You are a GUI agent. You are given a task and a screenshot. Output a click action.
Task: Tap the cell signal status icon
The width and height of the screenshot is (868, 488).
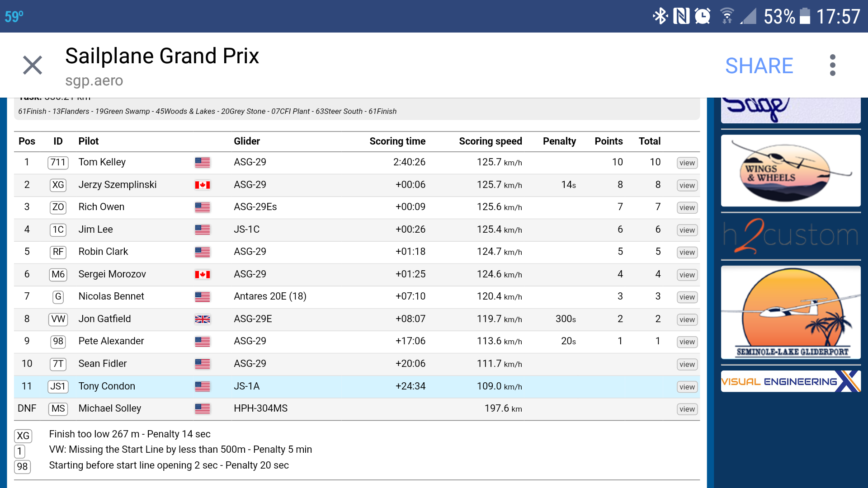coord(749,16)
